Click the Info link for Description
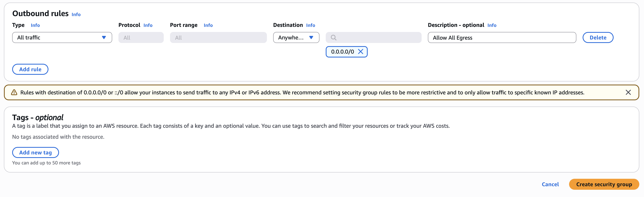 point(492,25)
